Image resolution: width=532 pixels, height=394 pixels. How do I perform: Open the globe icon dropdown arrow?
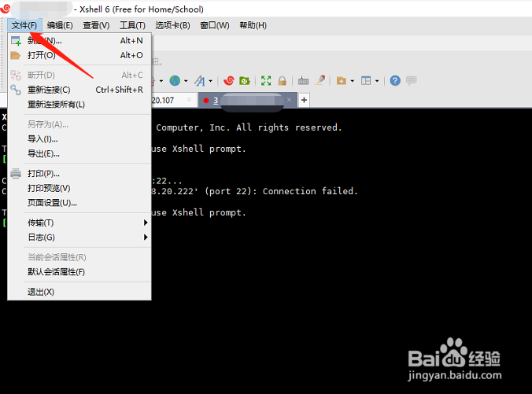pos(186,81)
